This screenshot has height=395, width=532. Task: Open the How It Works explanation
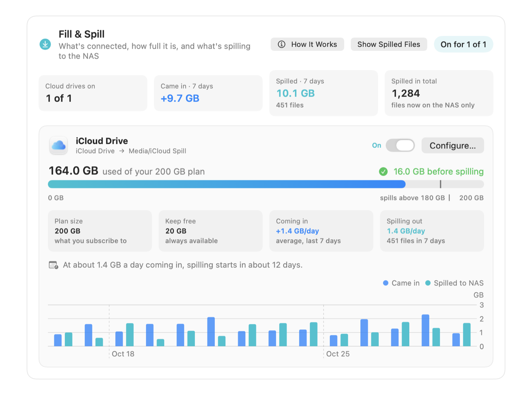[307, 44]
